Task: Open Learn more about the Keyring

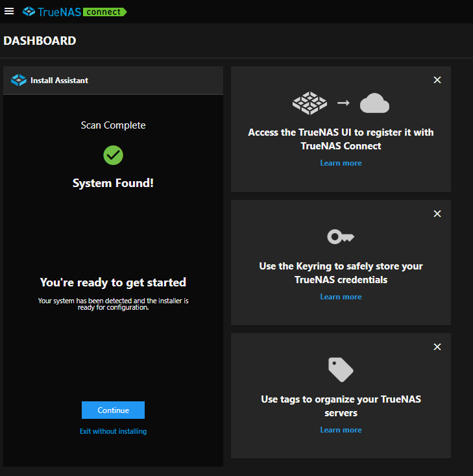Action: pos(341,297)
